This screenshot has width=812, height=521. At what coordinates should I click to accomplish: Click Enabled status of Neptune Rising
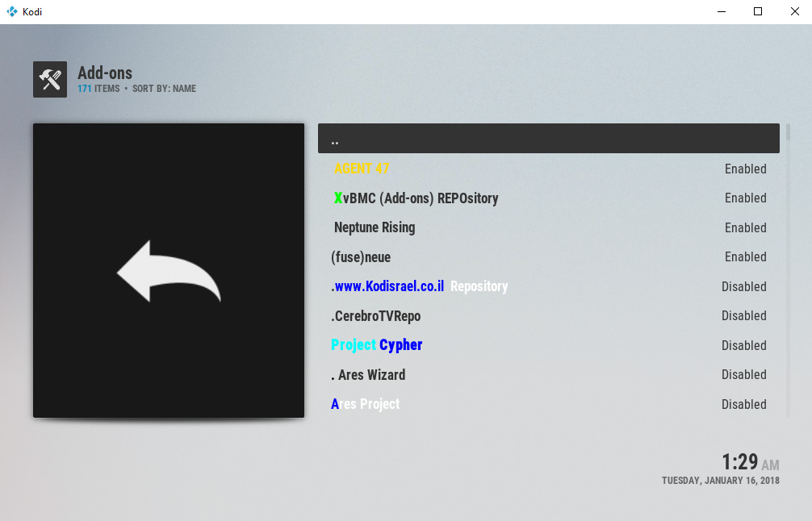pyautogui.click(x=745, y=227)
